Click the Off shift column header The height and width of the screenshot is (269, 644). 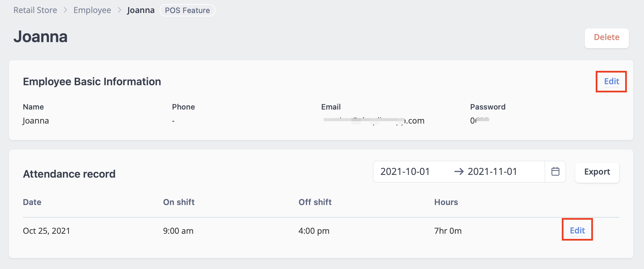coord(315,202)
